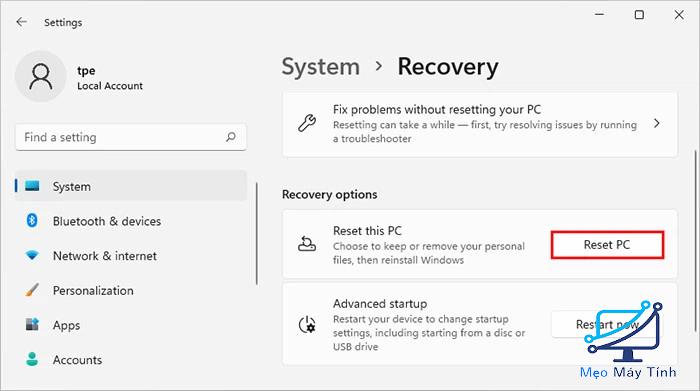Click the search magnifier icon
This screenshot has height=391, width=700.
click(x=230, y=137)
